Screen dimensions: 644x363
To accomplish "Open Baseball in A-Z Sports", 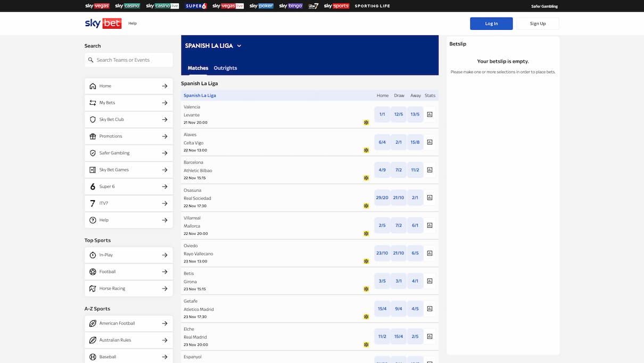I will 129,357.
